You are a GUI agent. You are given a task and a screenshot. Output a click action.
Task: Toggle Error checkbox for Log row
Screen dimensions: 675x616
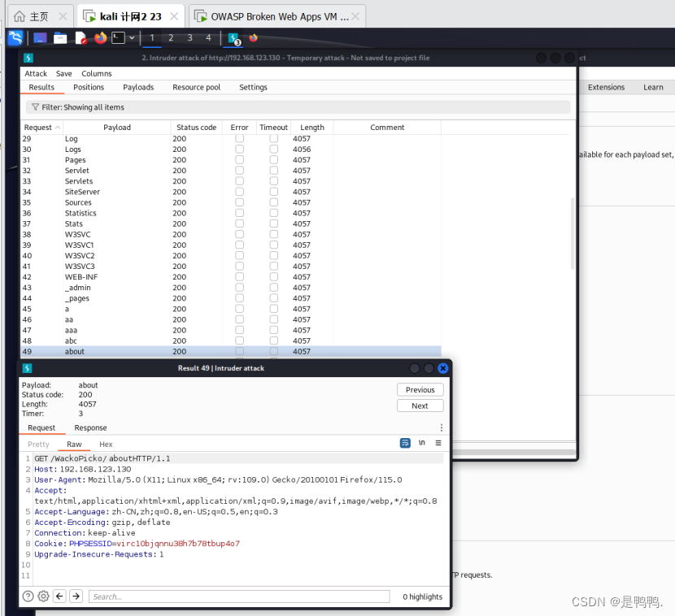(239, 138)
